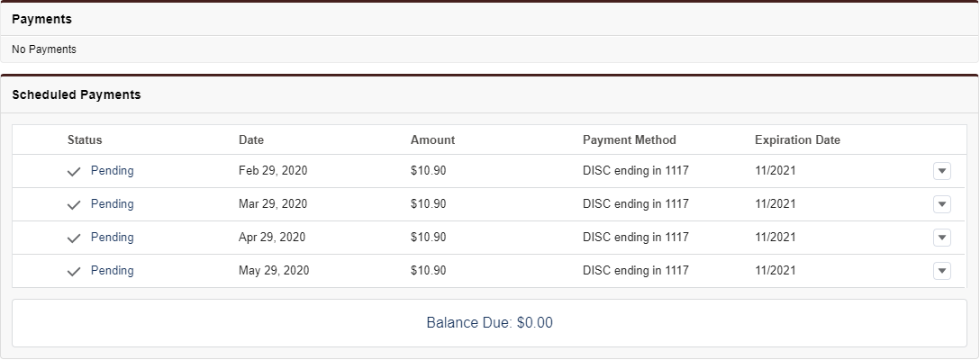Image resolution: width=980 pixels, height=360 pixels.
Task: Click the checkmark icon beside Mar 29 payment
Action: (74, 205)
